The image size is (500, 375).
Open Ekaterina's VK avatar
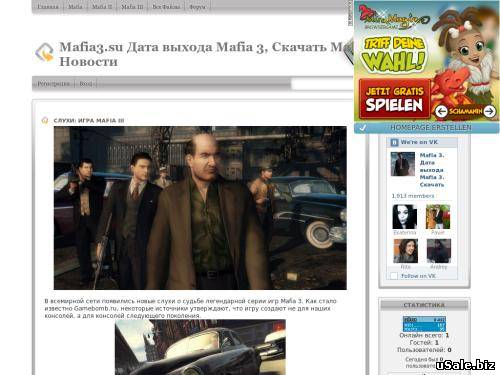(x=405, y=217)
